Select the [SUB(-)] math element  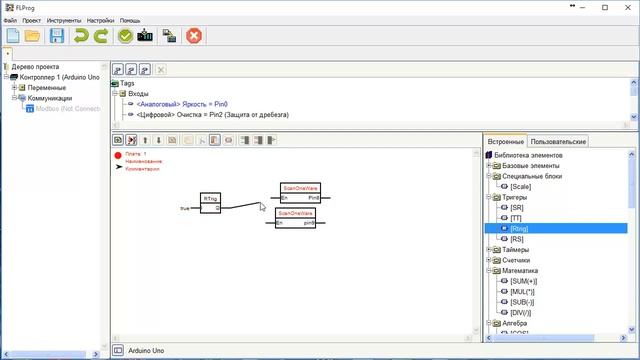[522, 302]
